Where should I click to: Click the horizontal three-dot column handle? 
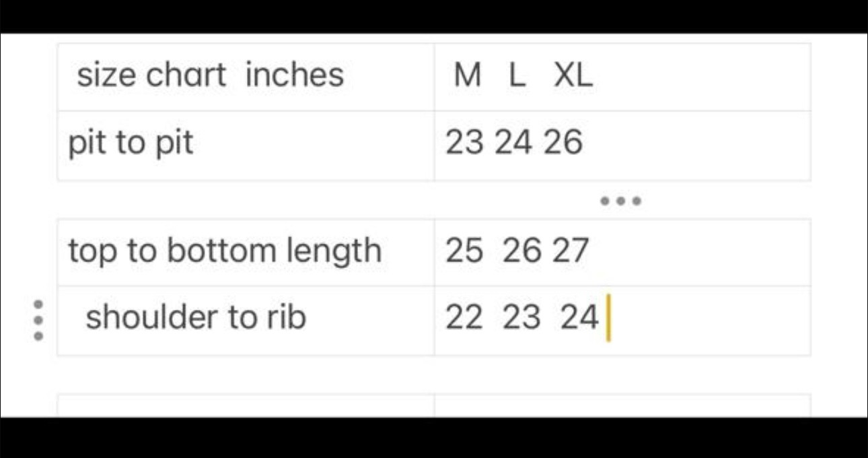click(x=622, y=201)
